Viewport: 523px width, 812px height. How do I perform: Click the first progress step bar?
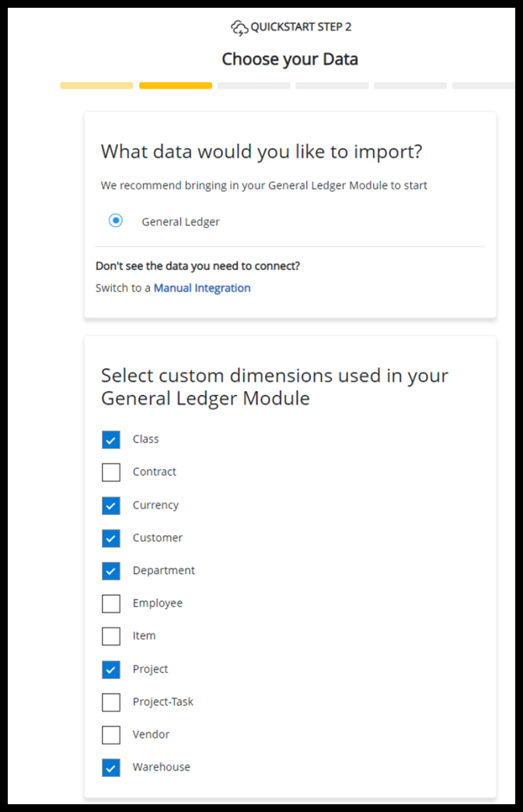tap(96, 86)
